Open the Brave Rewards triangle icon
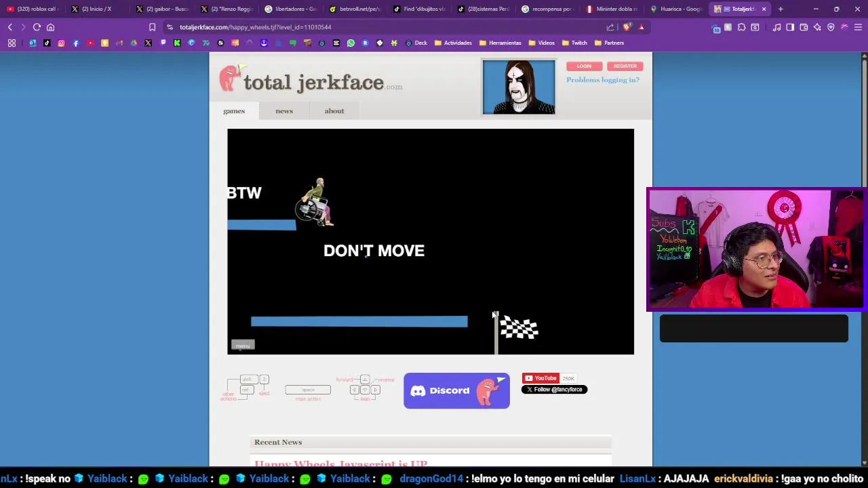 [642, 27]
